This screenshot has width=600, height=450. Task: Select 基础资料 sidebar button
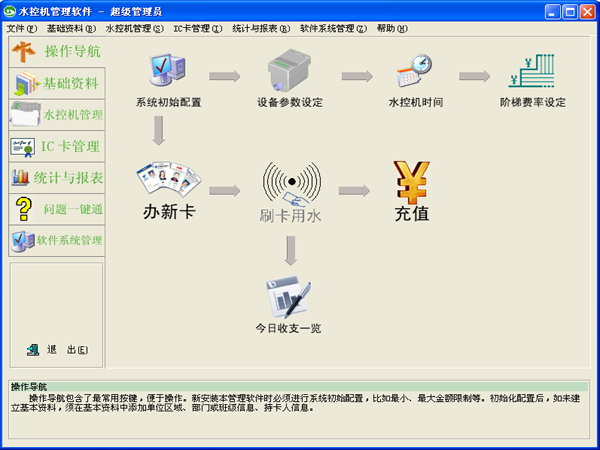56,84
